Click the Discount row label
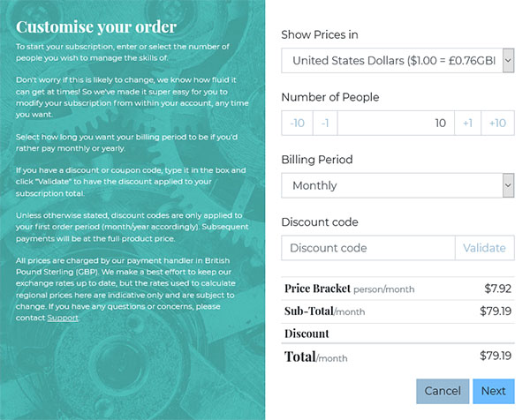530x420 pixels. pos(307,334)
